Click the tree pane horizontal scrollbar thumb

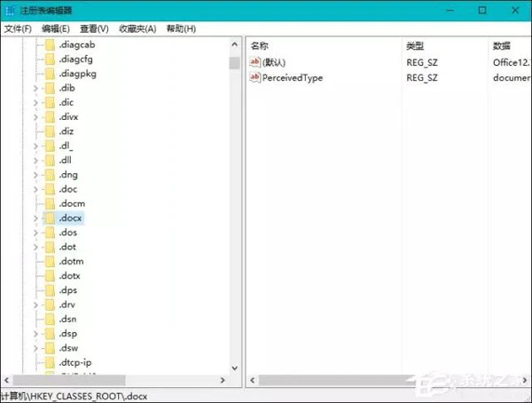click(x=69, y=380)
